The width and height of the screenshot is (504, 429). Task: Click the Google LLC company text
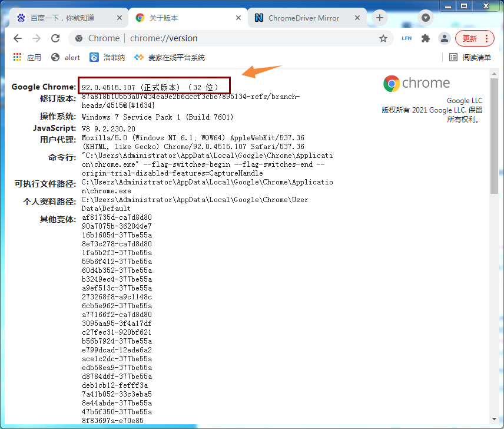[x=465, y=101]
